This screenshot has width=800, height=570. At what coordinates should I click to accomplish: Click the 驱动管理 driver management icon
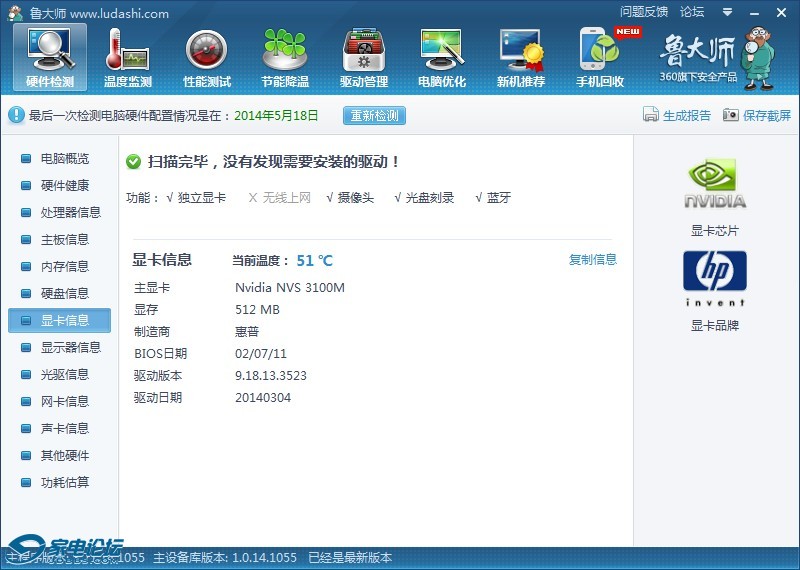[364, 56]
